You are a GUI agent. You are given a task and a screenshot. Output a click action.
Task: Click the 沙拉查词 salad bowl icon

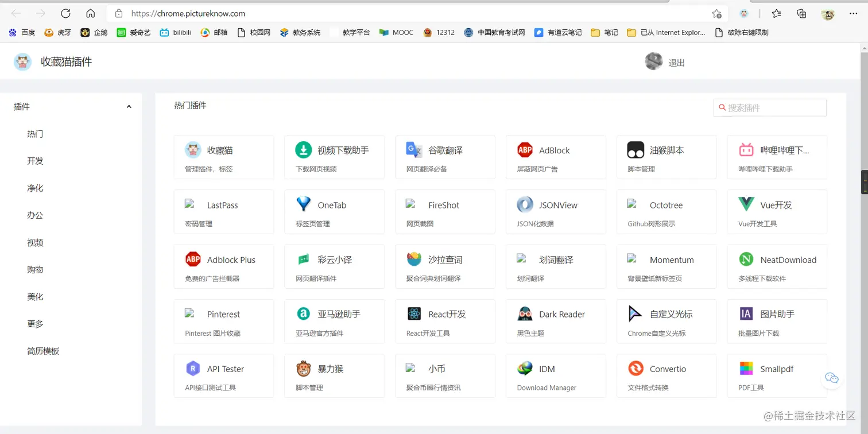(414, 259)
